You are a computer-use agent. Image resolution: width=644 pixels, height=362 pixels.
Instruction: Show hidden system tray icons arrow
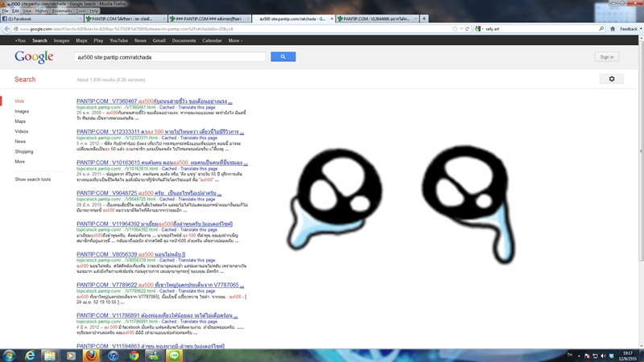coord(579,356)
